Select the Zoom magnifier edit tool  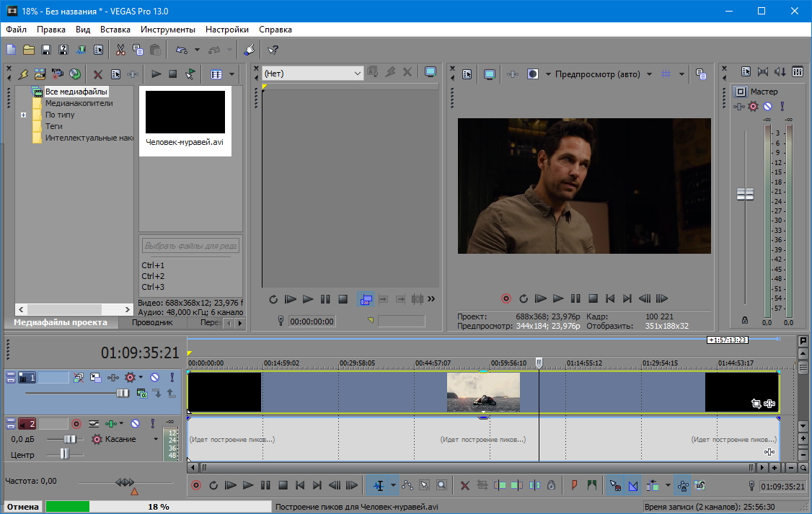(x=441, y=485)
